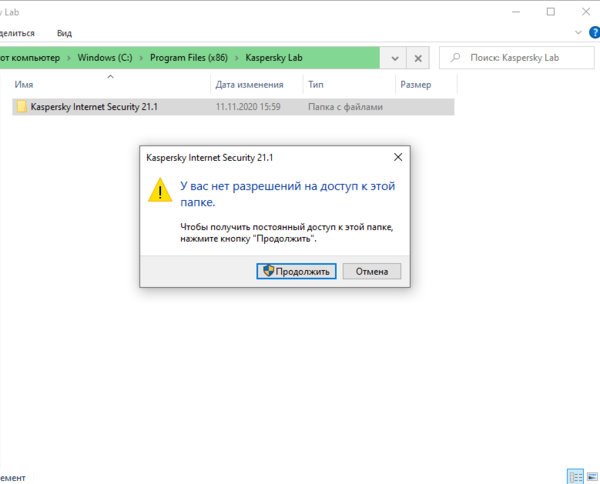Stop loading with the address bar X button
The height and width of the screenshot is (484, 600).
[x=418, y=58]
